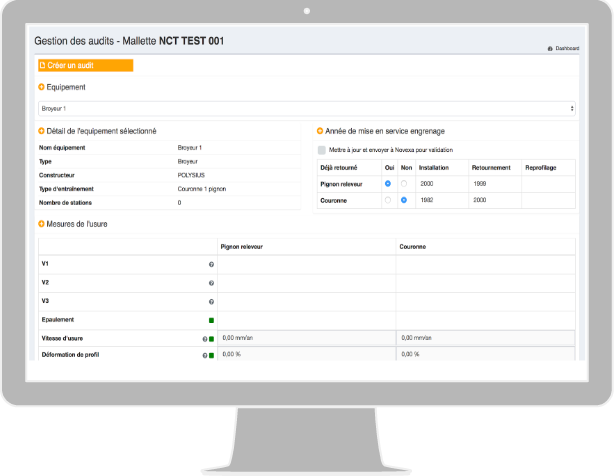Screen dimensions: 615x476
Task: Click the Mesures de l'usure section icon
Action: point(41,223)
